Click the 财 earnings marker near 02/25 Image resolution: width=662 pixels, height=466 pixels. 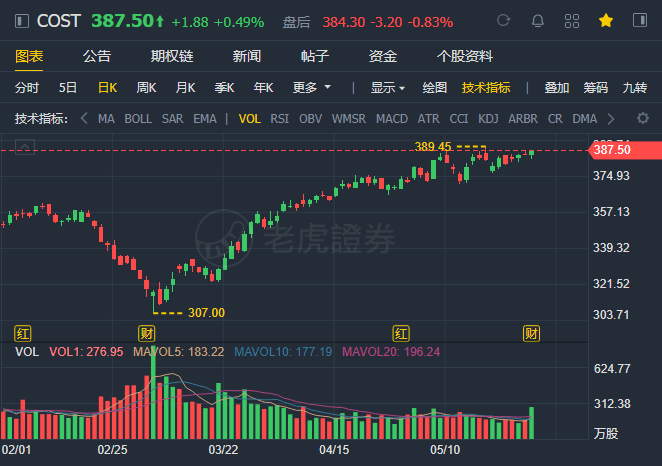point(147,333)
